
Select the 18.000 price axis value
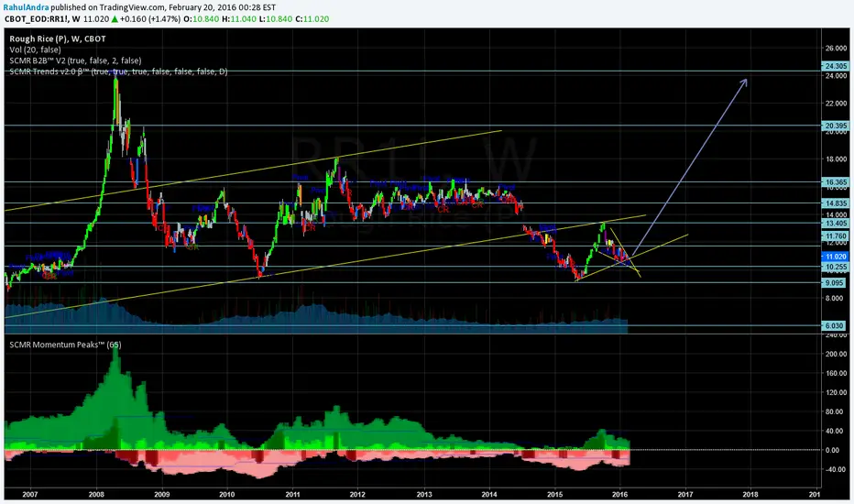point(836,159)
